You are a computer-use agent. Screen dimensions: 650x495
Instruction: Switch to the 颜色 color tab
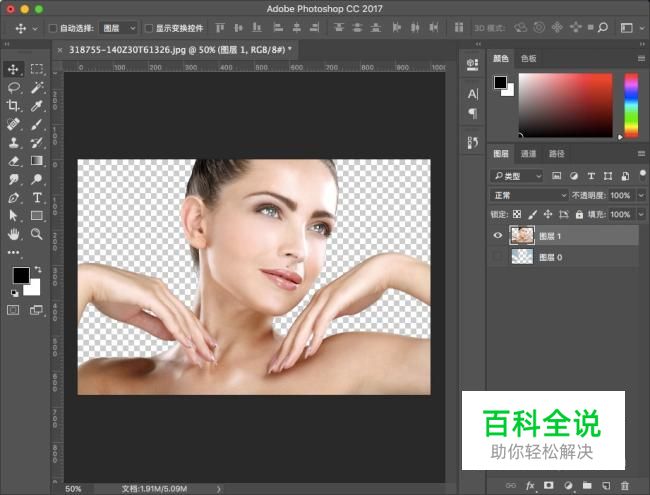coord(501,58)
